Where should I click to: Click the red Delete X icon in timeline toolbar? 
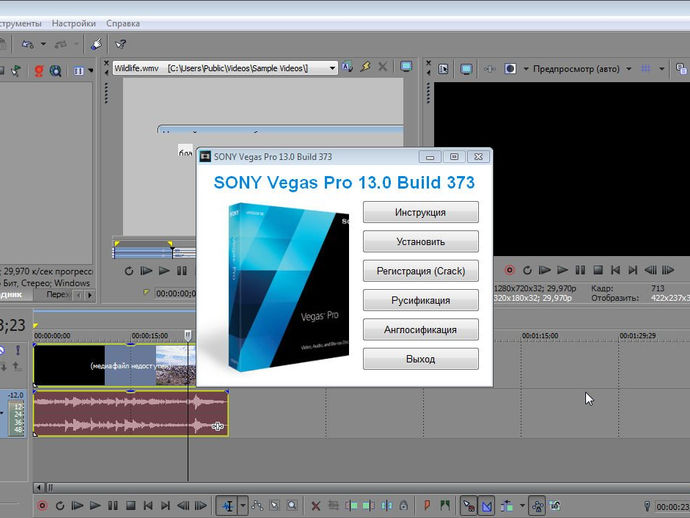pyautogui.click(x=316, y=506)
